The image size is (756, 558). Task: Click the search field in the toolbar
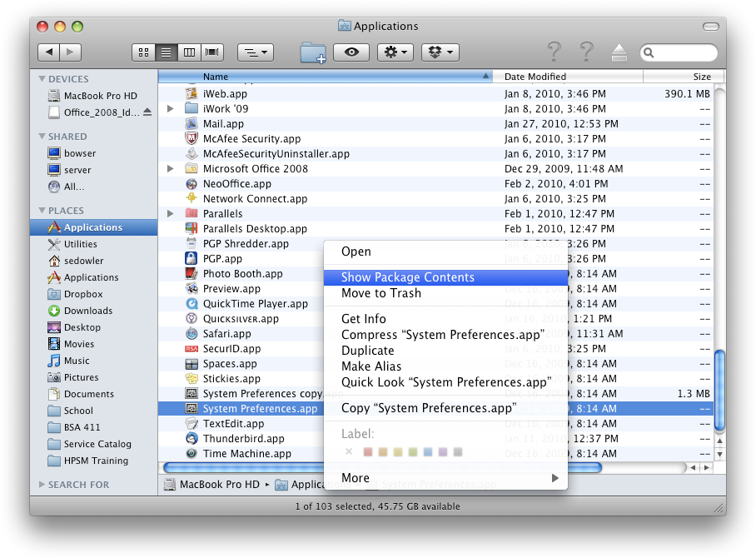679,52
